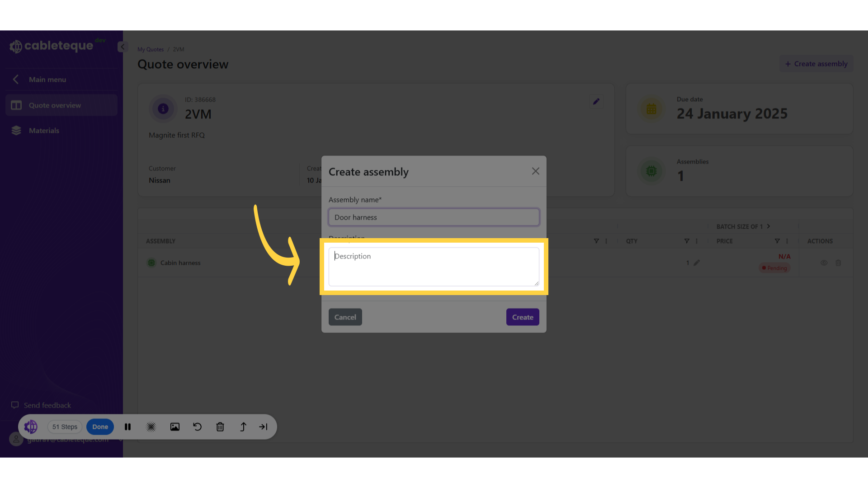The image size is (868, 488).
Task: Toggle the Pending status badge
Action: (x=774, y=268)
